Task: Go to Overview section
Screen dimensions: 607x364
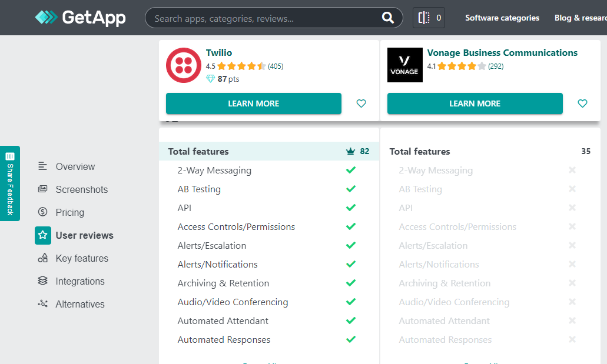Action: (x=75, y=166)
